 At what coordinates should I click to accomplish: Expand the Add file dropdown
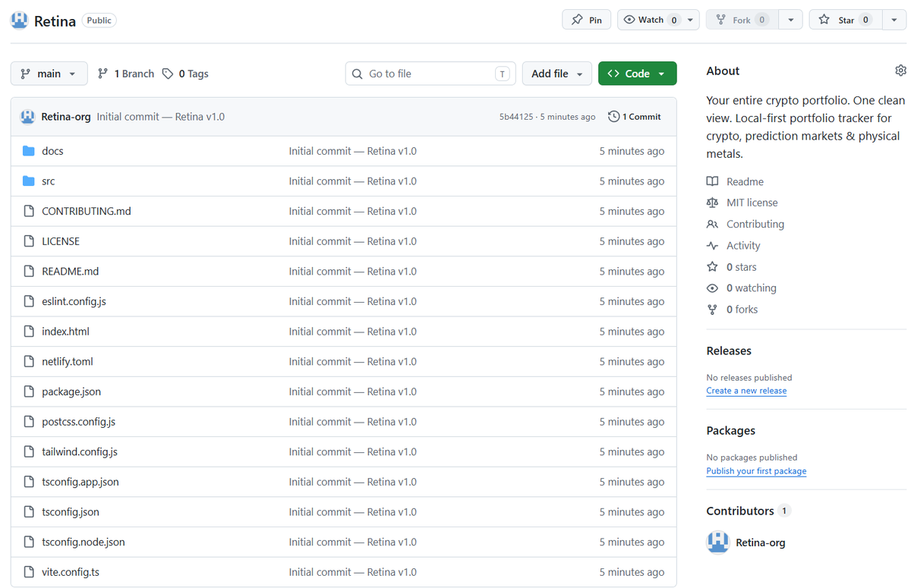[x=557, y=74]
